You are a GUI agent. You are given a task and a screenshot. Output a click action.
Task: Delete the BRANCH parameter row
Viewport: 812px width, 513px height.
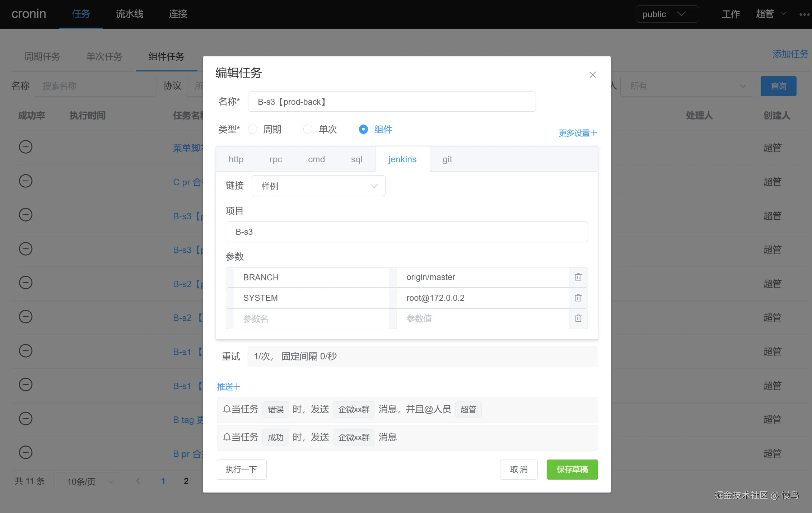[x=578, y=277]
